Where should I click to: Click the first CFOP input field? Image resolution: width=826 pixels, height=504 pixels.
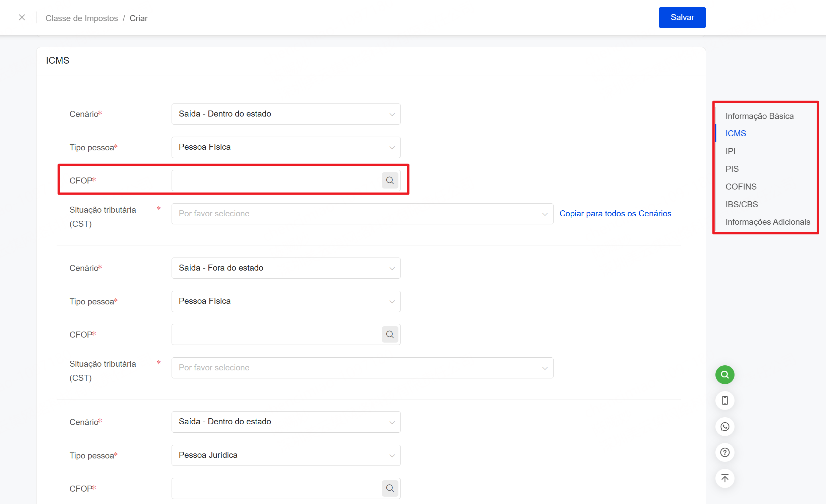(x=276, y=180)
